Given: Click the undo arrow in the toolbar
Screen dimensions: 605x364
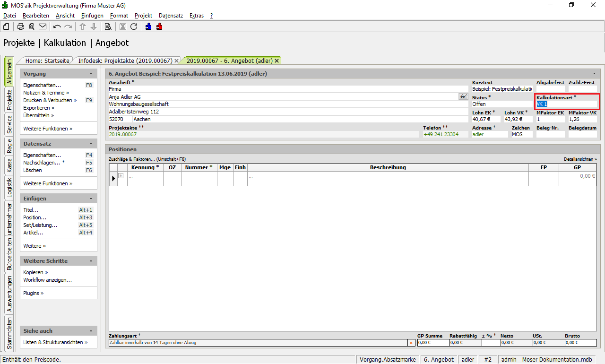Looking at the screenshot, I should 57,26.
